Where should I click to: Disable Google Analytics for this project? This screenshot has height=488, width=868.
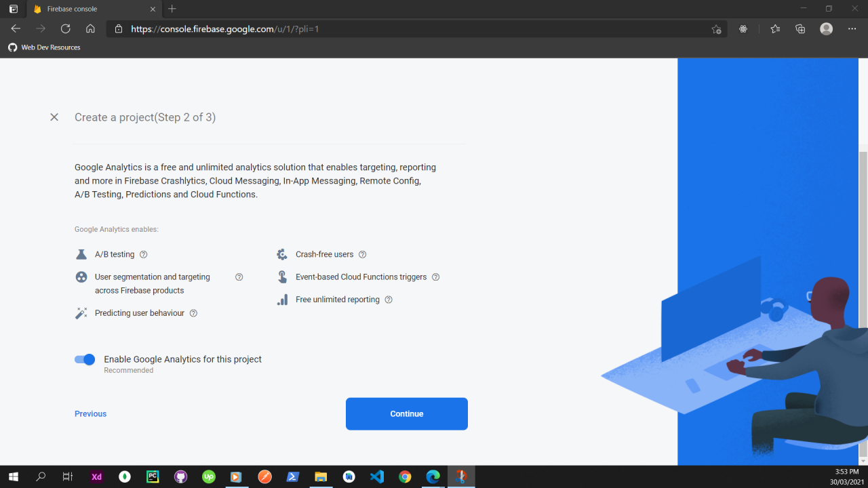tap(84, 359)
